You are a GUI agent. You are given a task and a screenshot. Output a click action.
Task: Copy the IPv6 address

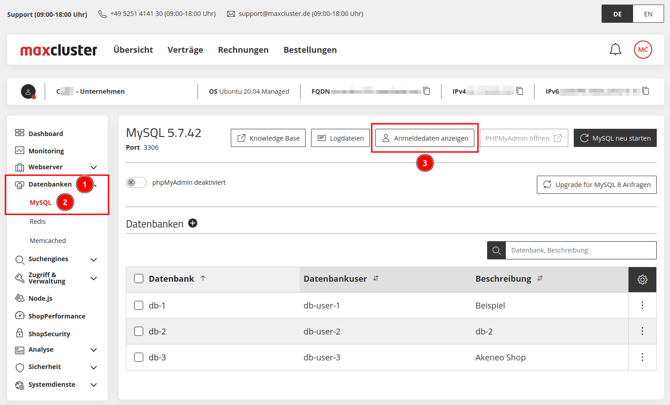[645, 91]
